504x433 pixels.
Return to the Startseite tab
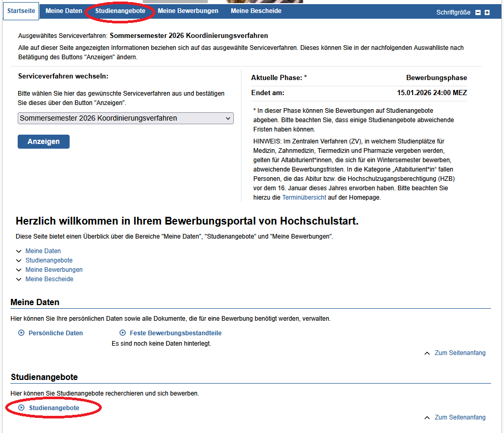pos(21,11)
